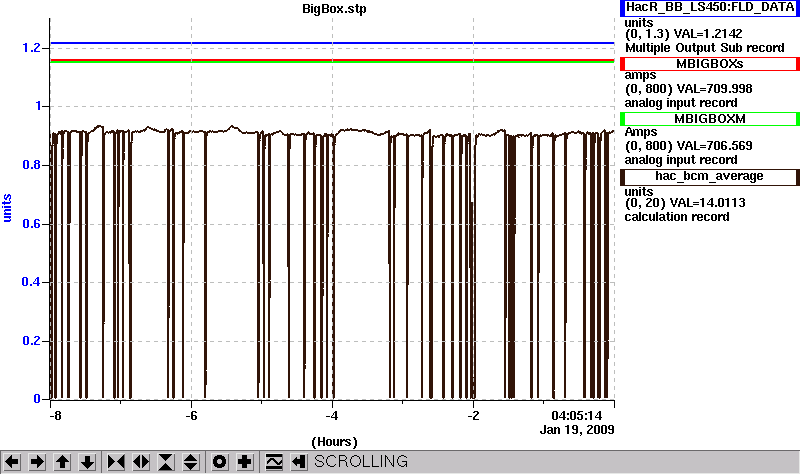
Task: Click the 0.4 y-axis tick label
Action: [31, 282]
